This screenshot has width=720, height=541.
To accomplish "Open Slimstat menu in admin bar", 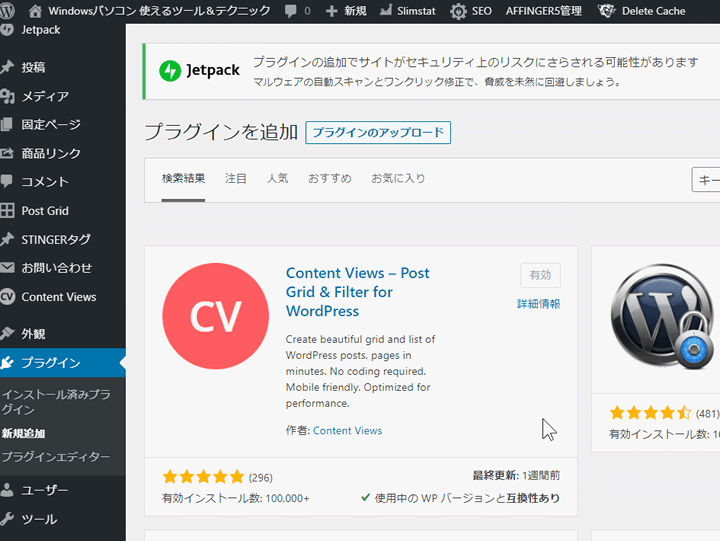I will pos(416,11).
